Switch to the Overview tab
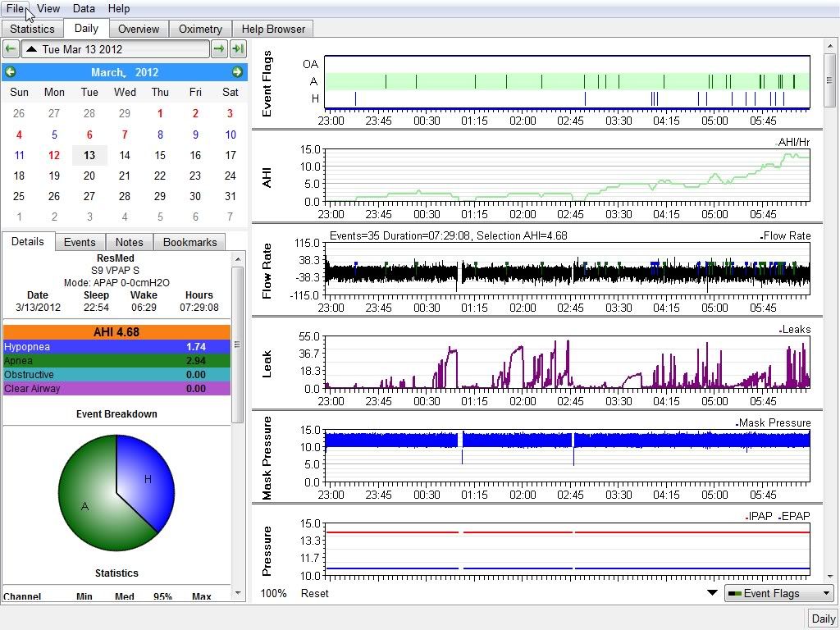840x630 pixels. click(x=138, y=29)
